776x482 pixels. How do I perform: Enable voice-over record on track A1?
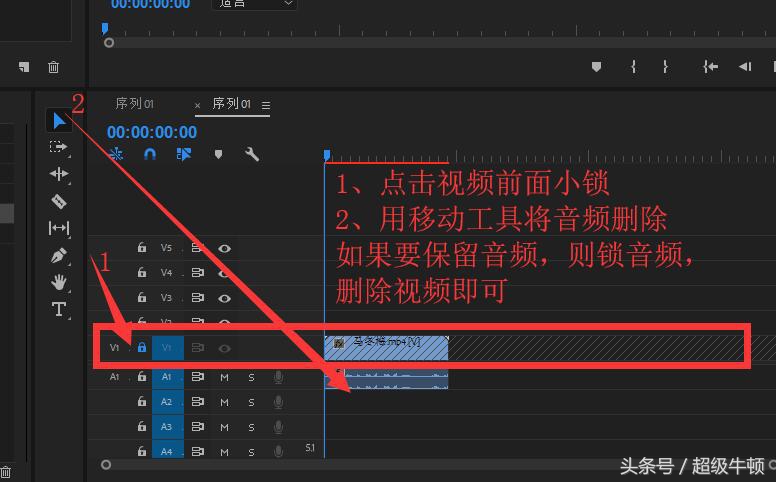pos(279,377)
